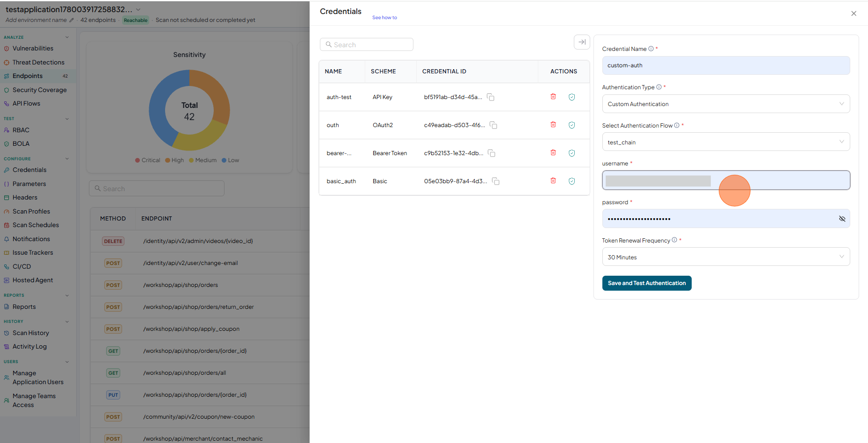Image resolution: width=868 pixels, height=443 pixels.
Task: Open the Select Authentication Flow dropdown
Action: (x=726, y=142)
